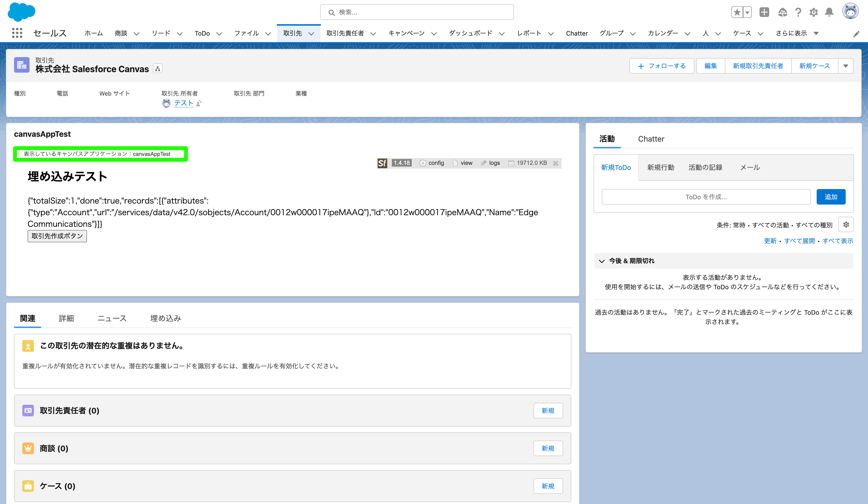Open the canvas app config gear icon

pos(423,163)
